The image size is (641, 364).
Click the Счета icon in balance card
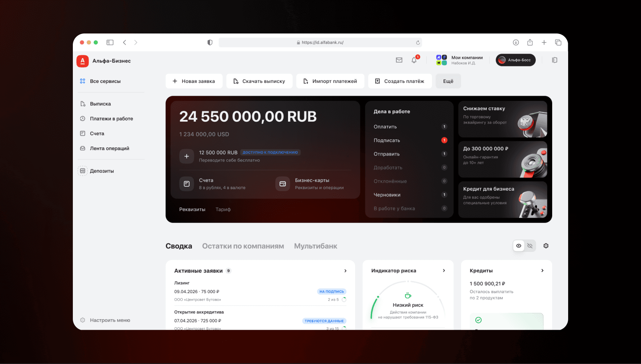[x=186, y=184]
